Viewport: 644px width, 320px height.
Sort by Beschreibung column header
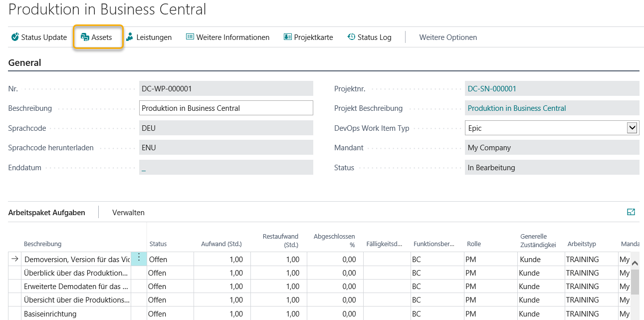point(42,244)
